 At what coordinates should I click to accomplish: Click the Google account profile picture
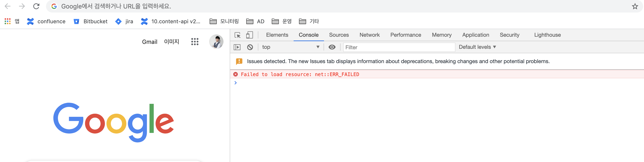point(216,42)
